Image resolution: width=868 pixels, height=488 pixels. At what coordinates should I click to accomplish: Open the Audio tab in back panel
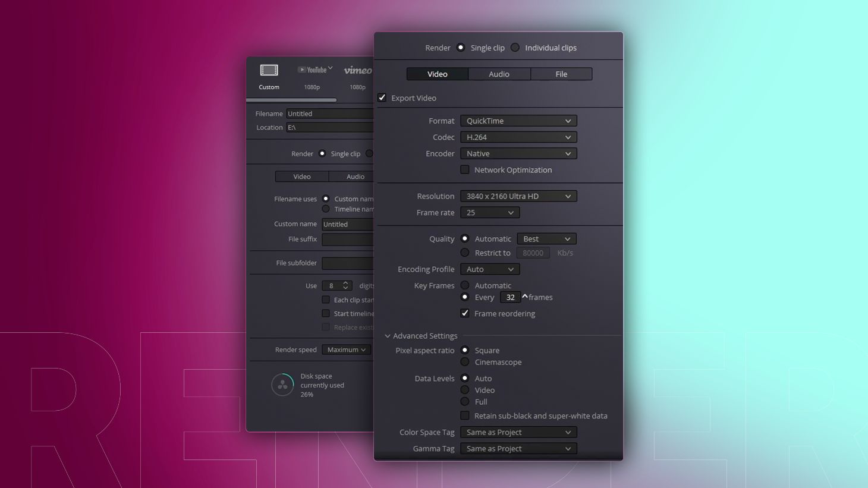pos(351,177)
